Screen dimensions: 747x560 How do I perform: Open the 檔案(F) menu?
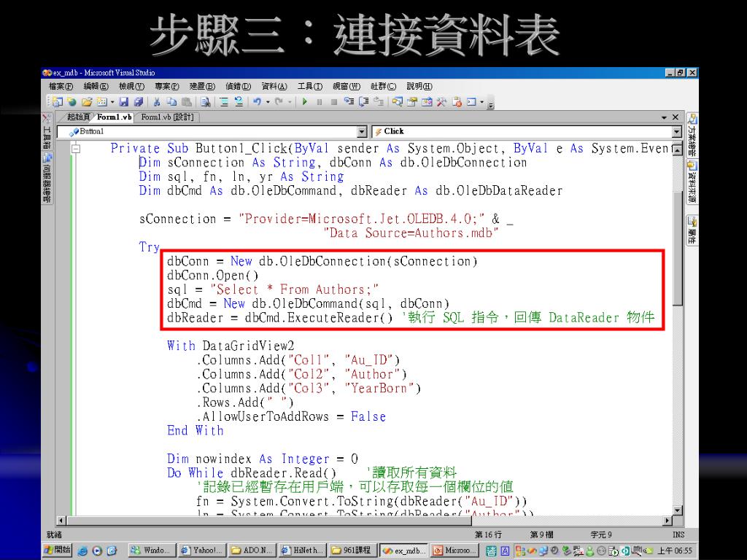pos(61,86)
